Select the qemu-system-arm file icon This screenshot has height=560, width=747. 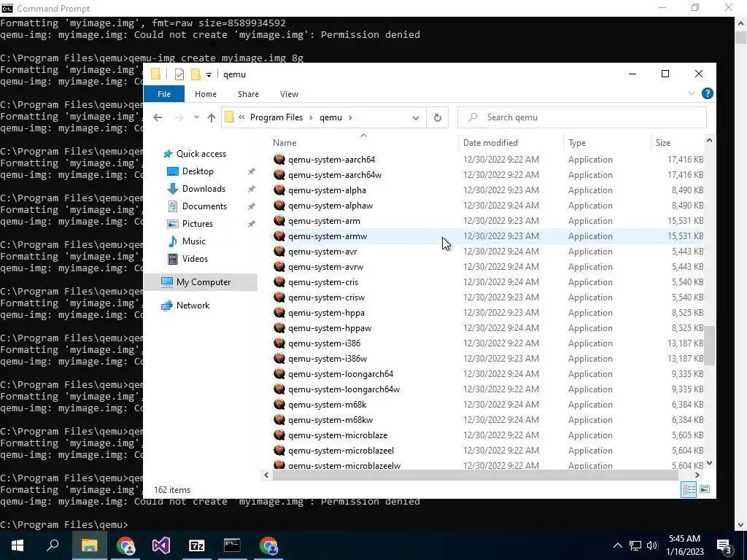point(279,220)
